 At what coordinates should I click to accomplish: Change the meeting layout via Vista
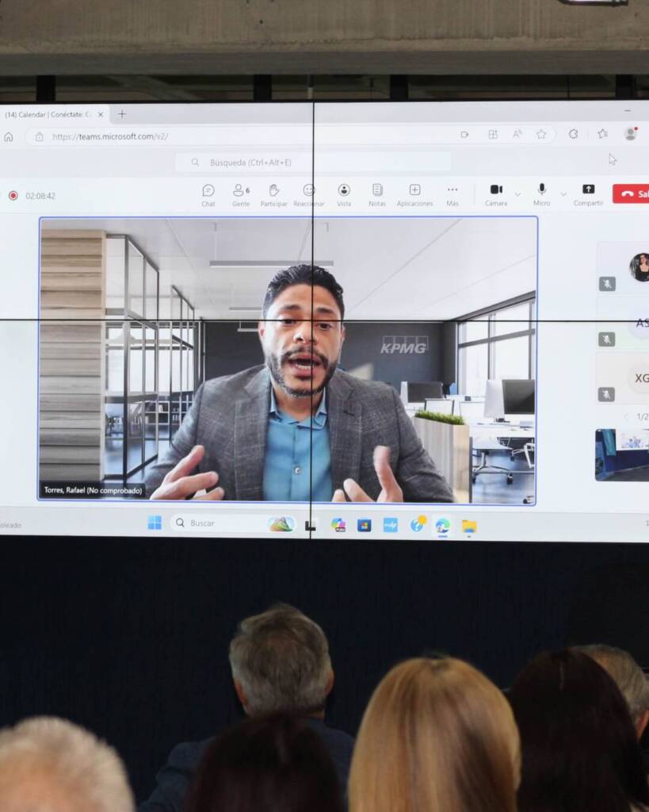344,194
